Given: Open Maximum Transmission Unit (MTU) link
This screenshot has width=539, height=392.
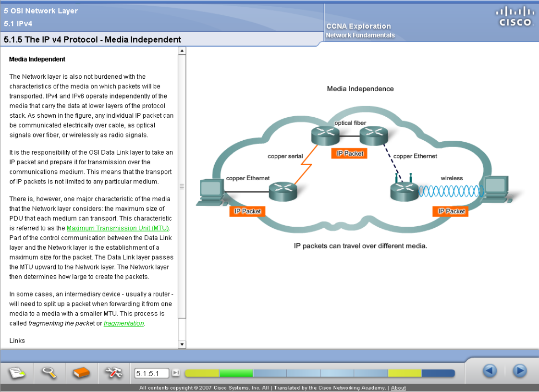Looking at the screenshot, I should (118, 228).
